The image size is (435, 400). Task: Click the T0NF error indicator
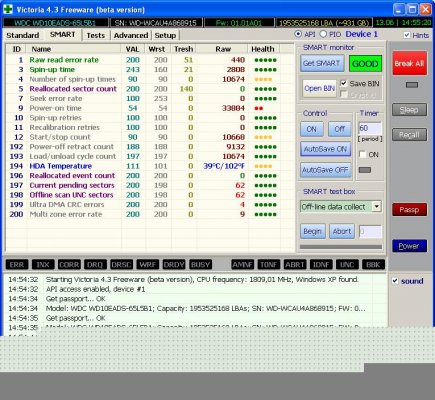pyautogui.click(x=269, y=265)
